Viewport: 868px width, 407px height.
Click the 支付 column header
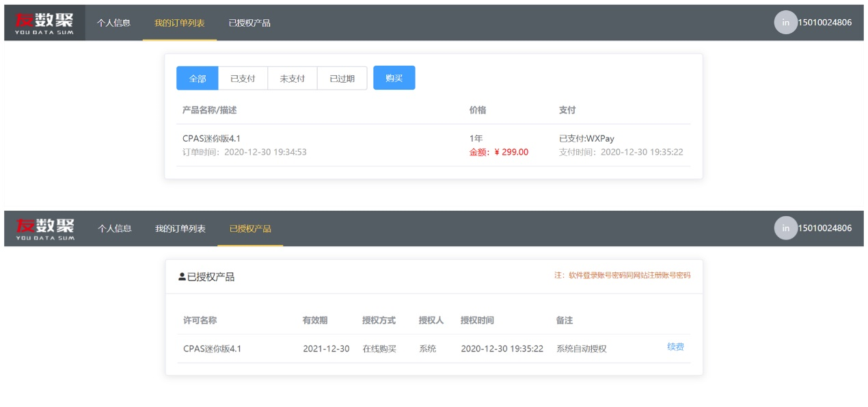click(x=567, y=110)
